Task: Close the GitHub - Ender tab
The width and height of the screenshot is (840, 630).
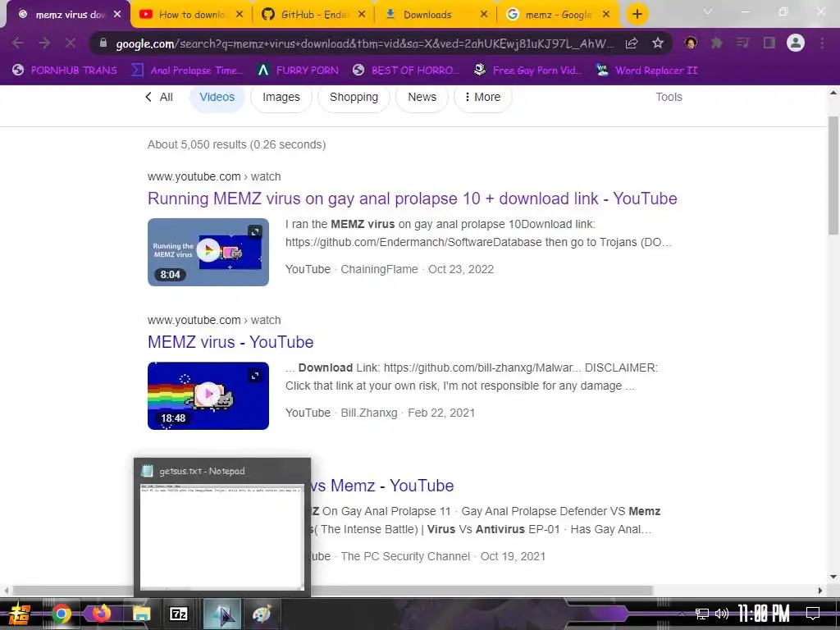Action: [362, 15]
